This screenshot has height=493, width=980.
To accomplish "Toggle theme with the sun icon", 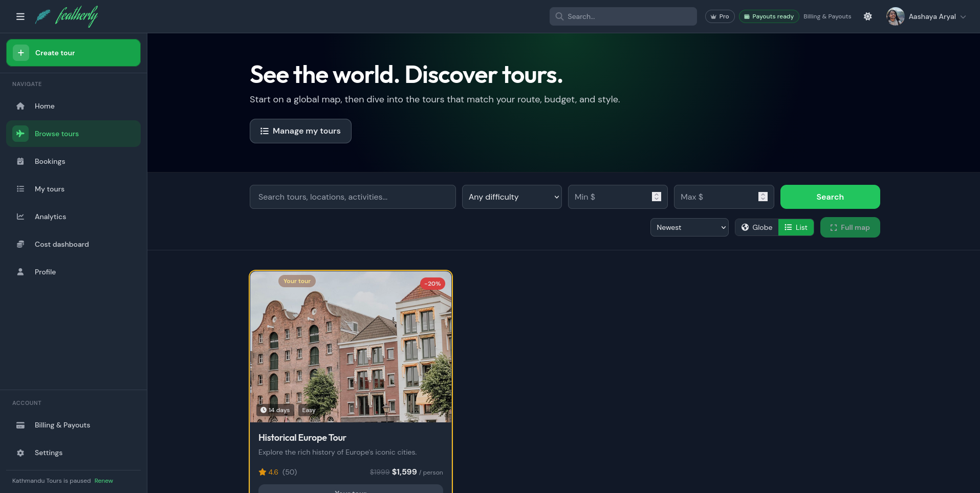I will click(x=868, y=16).
